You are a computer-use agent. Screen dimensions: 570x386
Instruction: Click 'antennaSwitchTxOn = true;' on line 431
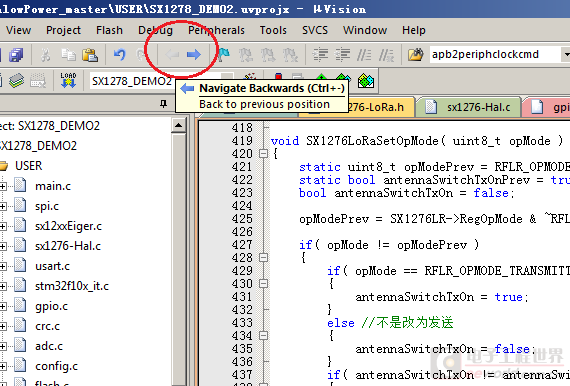coord(442,297)
